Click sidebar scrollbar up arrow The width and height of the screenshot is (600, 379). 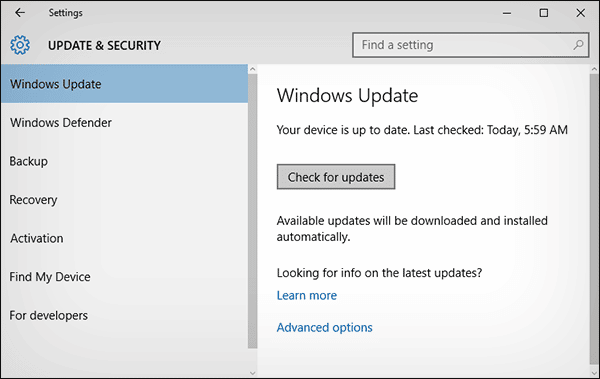[x=253, y=69]
